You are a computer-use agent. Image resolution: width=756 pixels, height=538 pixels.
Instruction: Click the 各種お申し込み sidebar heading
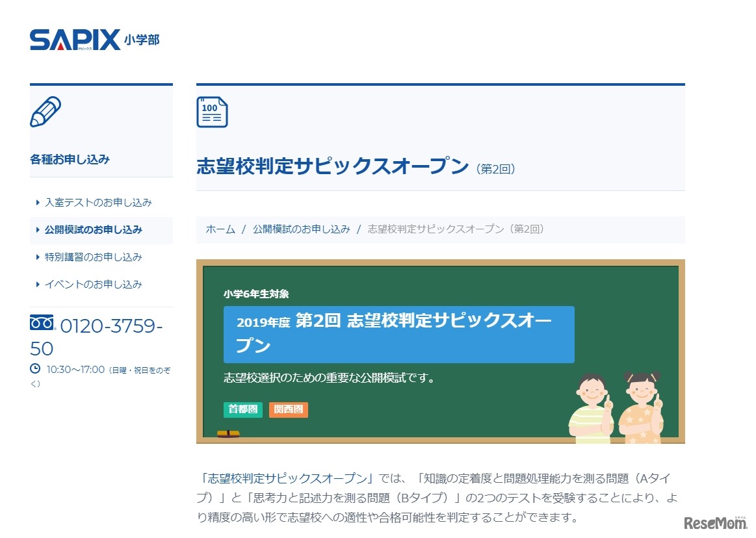pos(70,159)
